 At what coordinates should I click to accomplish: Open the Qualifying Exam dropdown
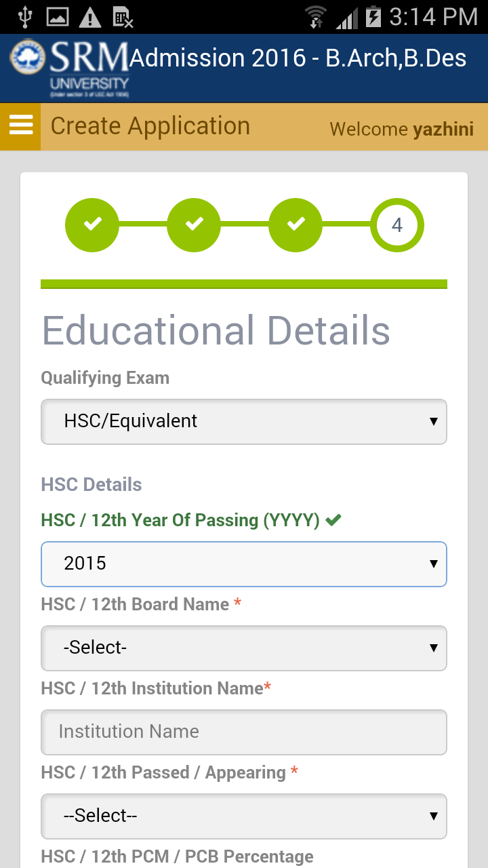[244, 421]
